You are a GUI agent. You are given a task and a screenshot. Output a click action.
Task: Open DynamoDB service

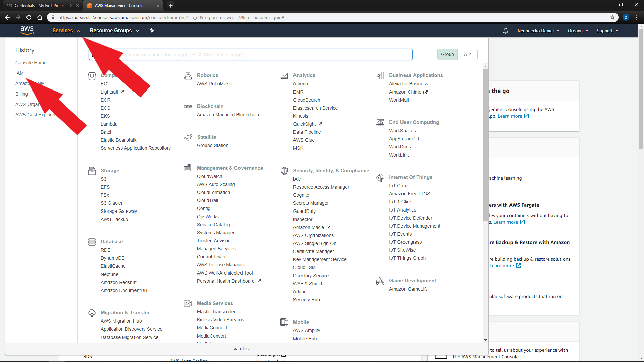pos(112,258)
